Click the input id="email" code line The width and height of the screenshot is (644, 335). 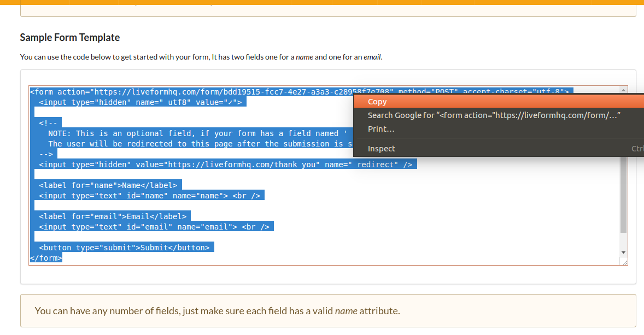154,227
